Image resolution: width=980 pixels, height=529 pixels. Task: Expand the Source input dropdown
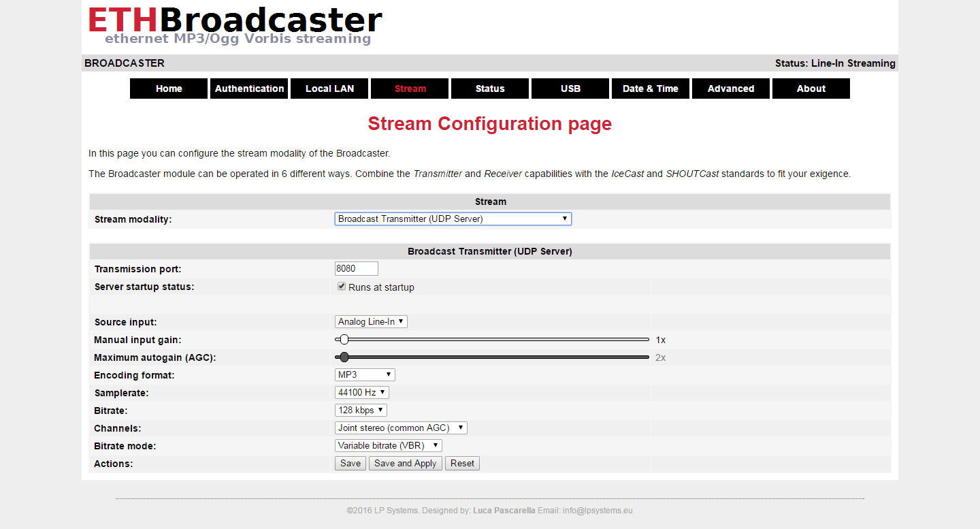371,321
